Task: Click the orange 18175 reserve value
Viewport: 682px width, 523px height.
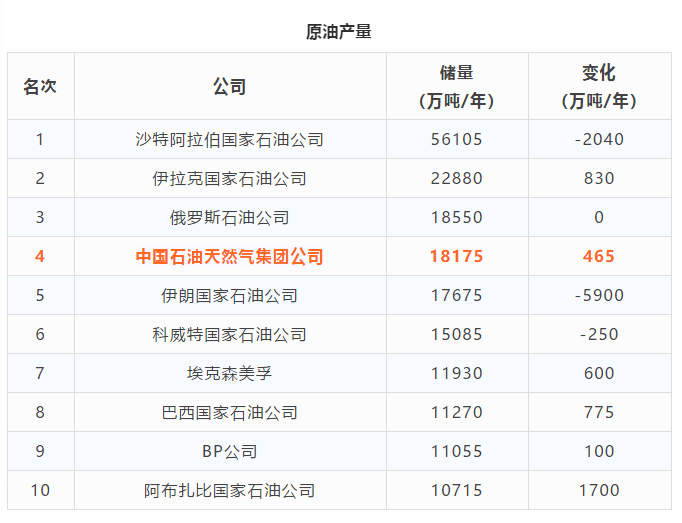Action: (456, 257)
